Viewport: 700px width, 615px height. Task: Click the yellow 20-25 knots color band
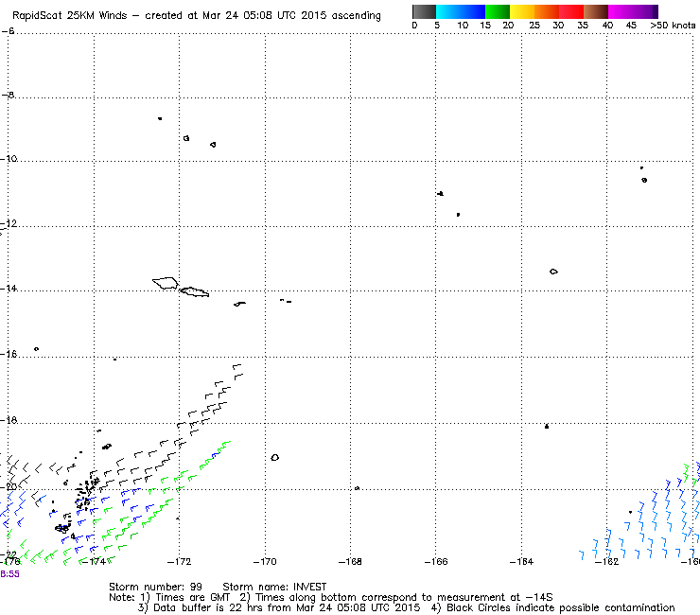[522, 11]
